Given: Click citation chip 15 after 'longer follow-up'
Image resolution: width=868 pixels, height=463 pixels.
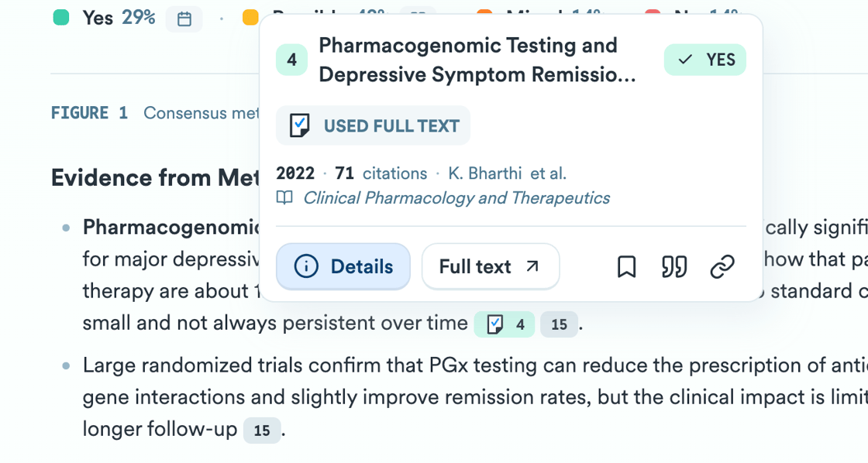Looking at the screenshot, I should 262,430.
